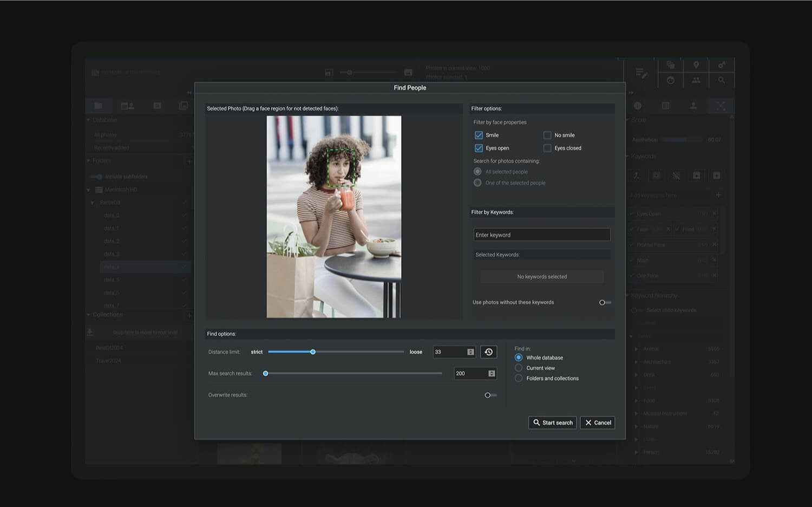This screenshot has width=812, height=507.
Task: Click the small thumbnail size icon in main window
Action: coord(329,73)
